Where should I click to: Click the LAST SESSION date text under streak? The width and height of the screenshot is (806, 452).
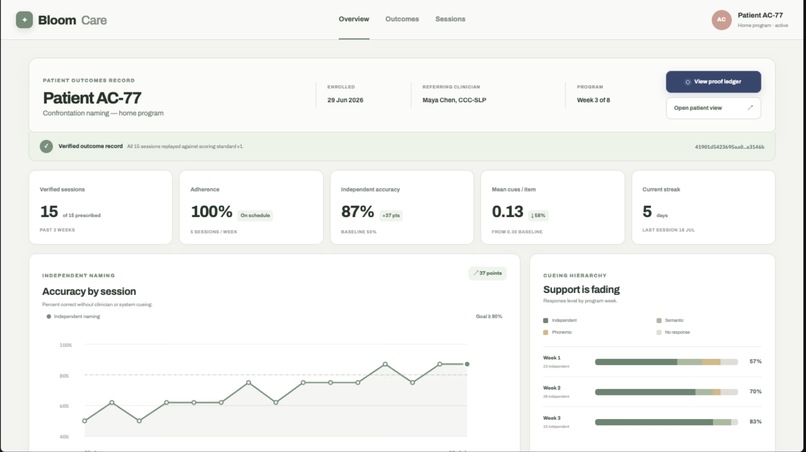point(668,230)
